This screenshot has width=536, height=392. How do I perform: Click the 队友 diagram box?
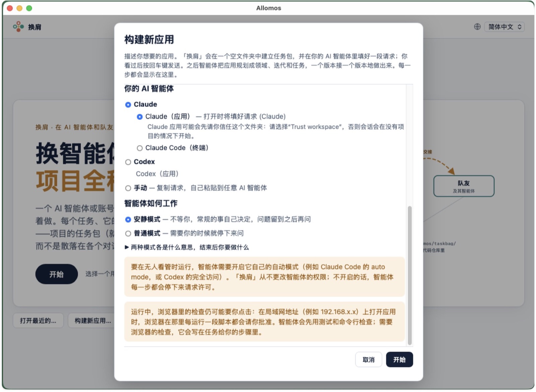(464, 186)
